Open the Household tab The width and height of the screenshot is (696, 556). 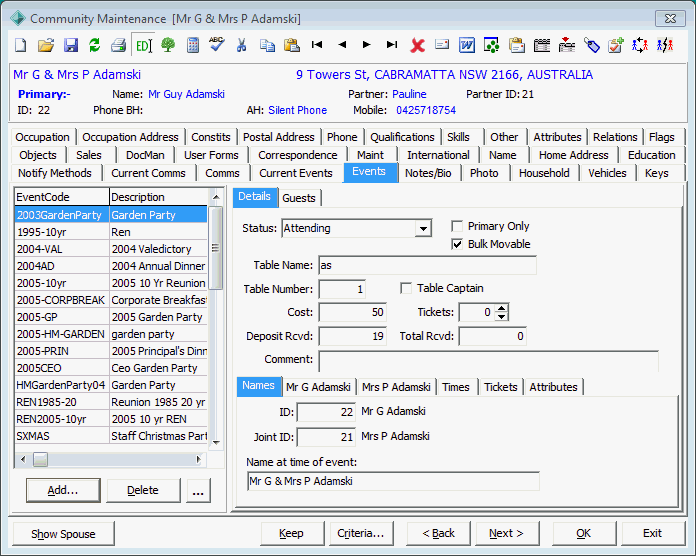tap(544, 173)
